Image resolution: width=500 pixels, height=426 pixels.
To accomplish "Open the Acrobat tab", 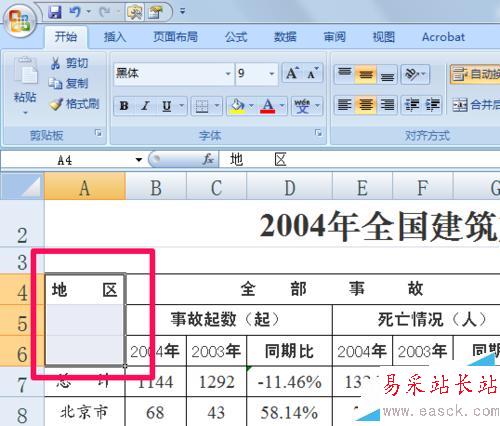I will pos(443,37).
